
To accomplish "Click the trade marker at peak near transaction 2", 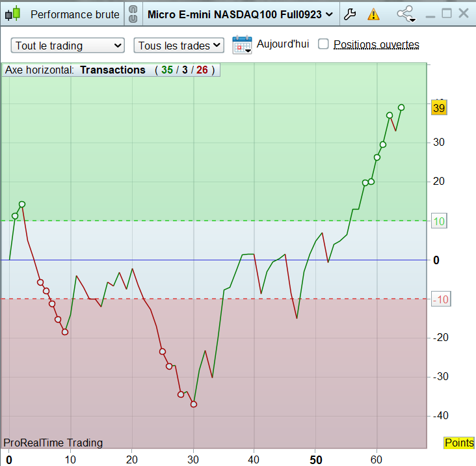I will click(x=22, y=204).
